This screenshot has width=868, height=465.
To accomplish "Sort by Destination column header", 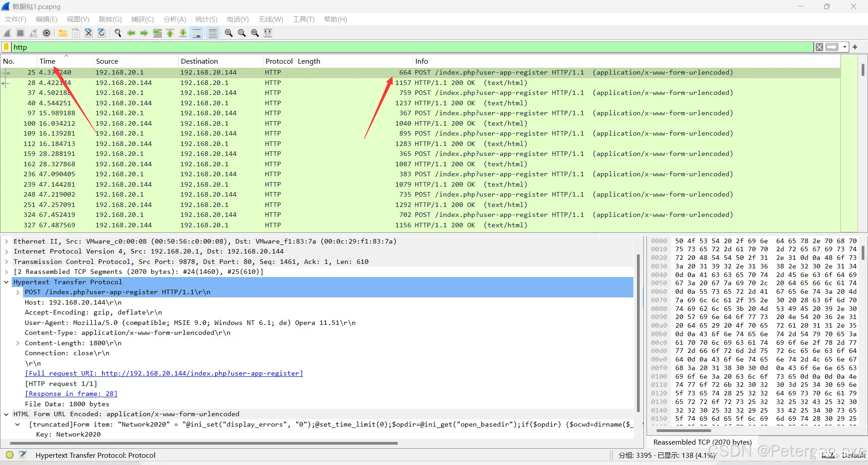I will click(221, 61).
